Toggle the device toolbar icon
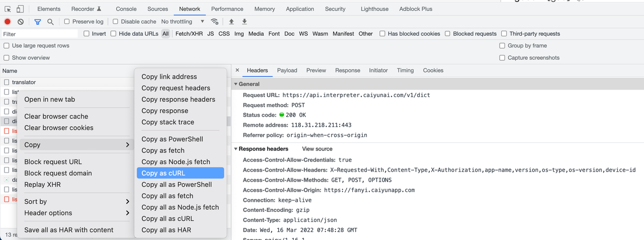Viewport: 644px width, 240px height. pos(20,9)
